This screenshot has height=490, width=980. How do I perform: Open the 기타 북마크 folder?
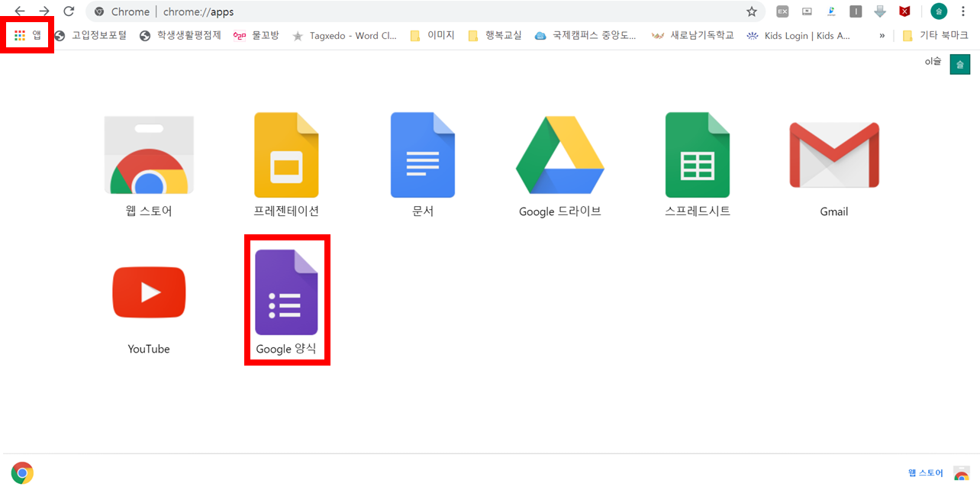(935, 35)
